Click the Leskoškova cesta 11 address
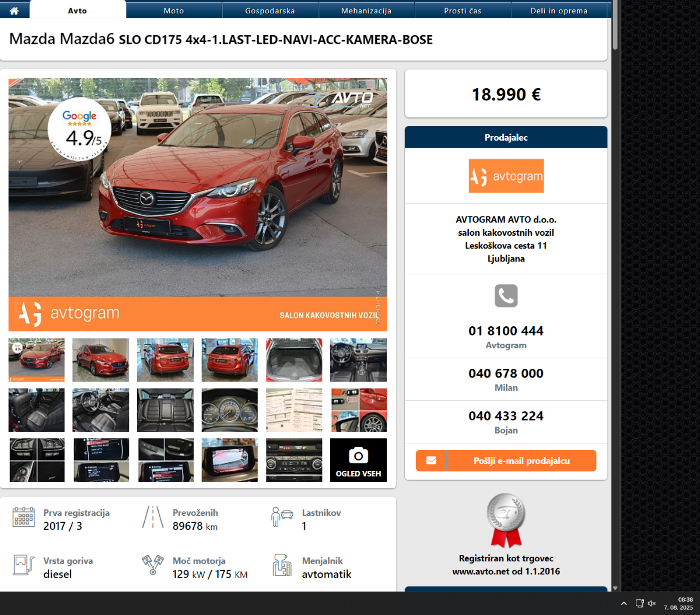 [506, 245]
